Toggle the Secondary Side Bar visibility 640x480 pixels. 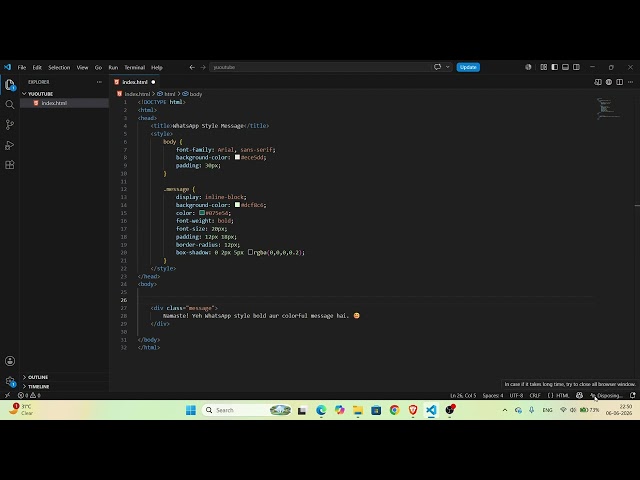click(x=576, y=67)
